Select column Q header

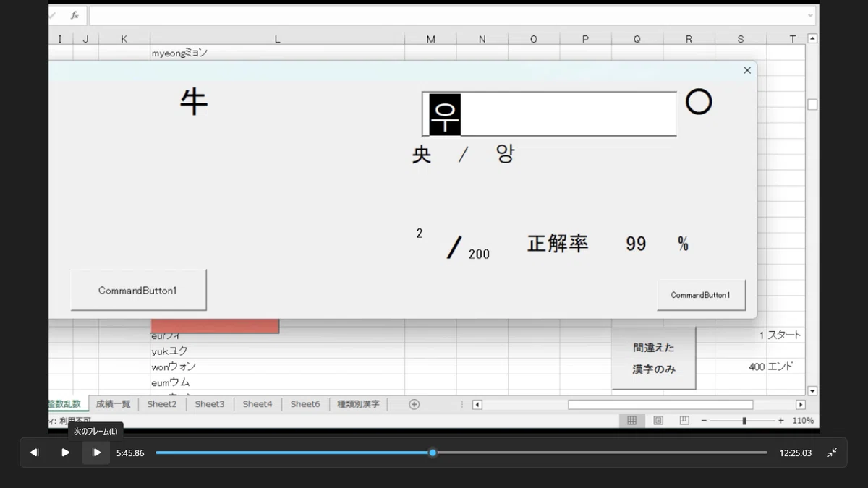[x=637, y=39]
